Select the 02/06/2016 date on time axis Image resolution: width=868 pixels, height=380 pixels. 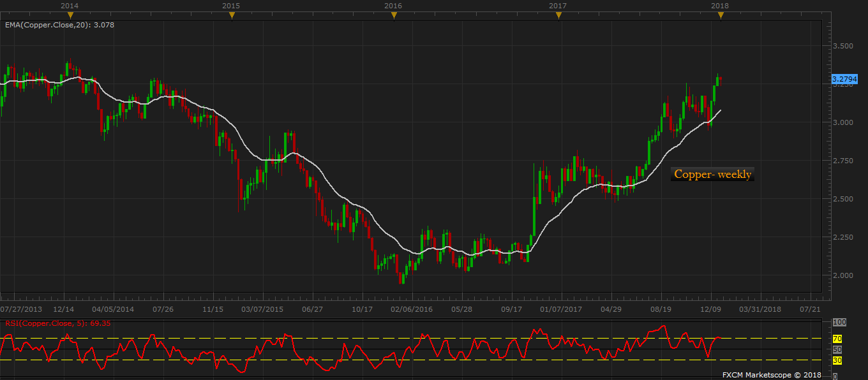(x=412, y=309)
